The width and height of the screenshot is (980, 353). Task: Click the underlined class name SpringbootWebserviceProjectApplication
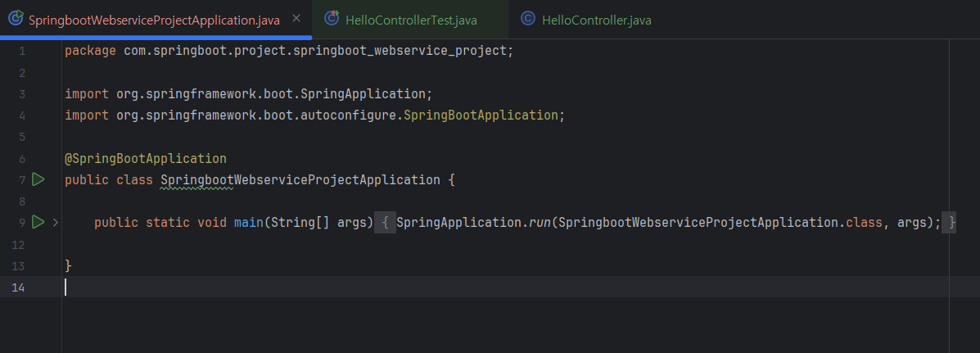click(300, 180)
